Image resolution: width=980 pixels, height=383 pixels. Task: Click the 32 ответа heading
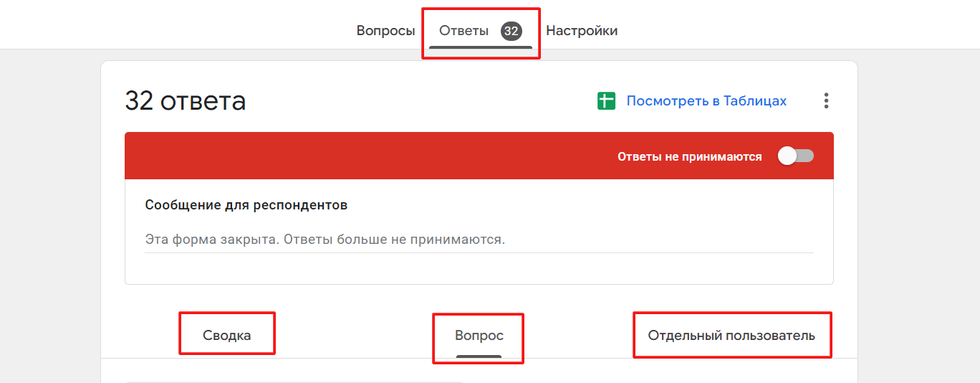coord(186,101)
